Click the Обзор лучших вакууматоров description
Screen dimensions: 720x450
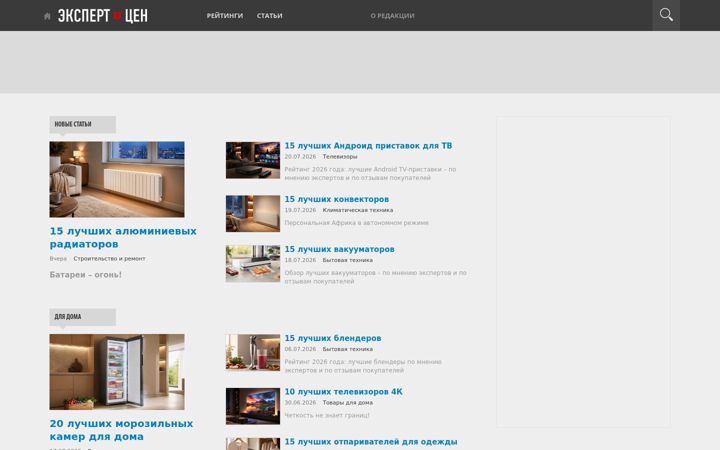pos(376,277)
